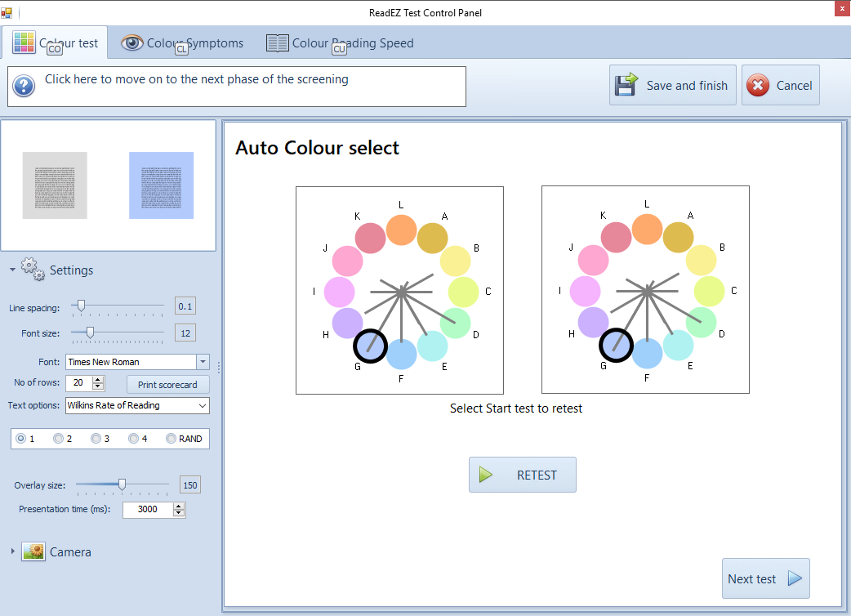Click the blue arrow on Next test
Screen dimensions: 851x616
coord(795,578)
